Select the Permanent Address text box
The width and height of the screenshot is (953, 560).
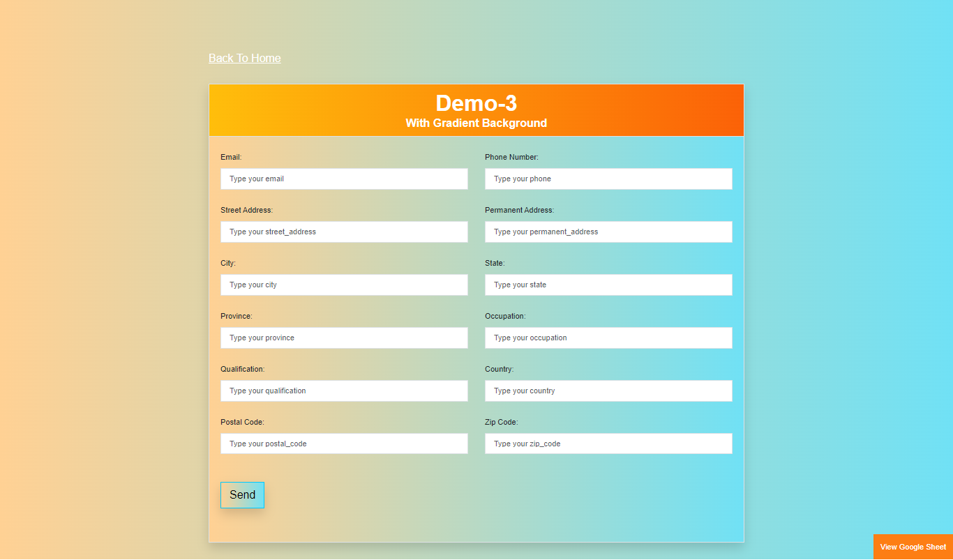608,232
